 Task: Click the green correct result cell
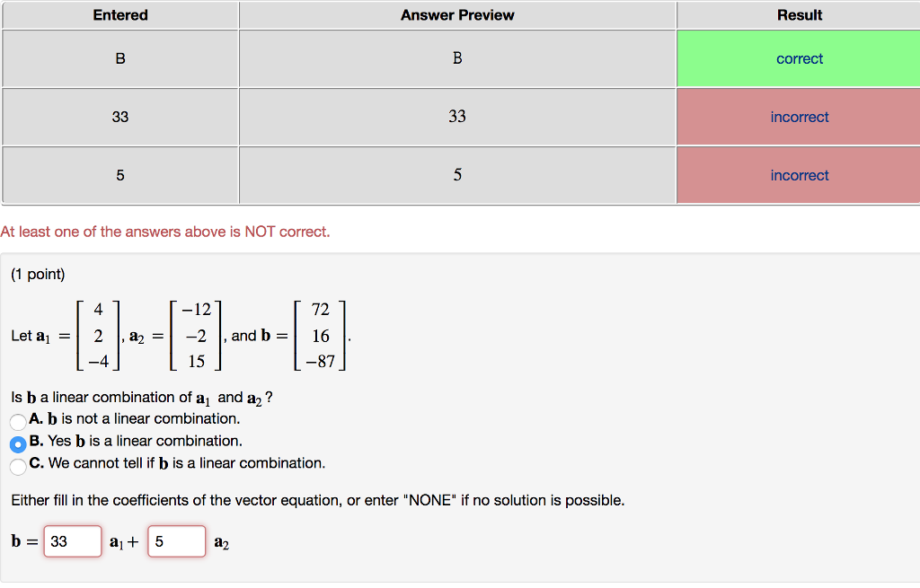click(x=800, y=57)
